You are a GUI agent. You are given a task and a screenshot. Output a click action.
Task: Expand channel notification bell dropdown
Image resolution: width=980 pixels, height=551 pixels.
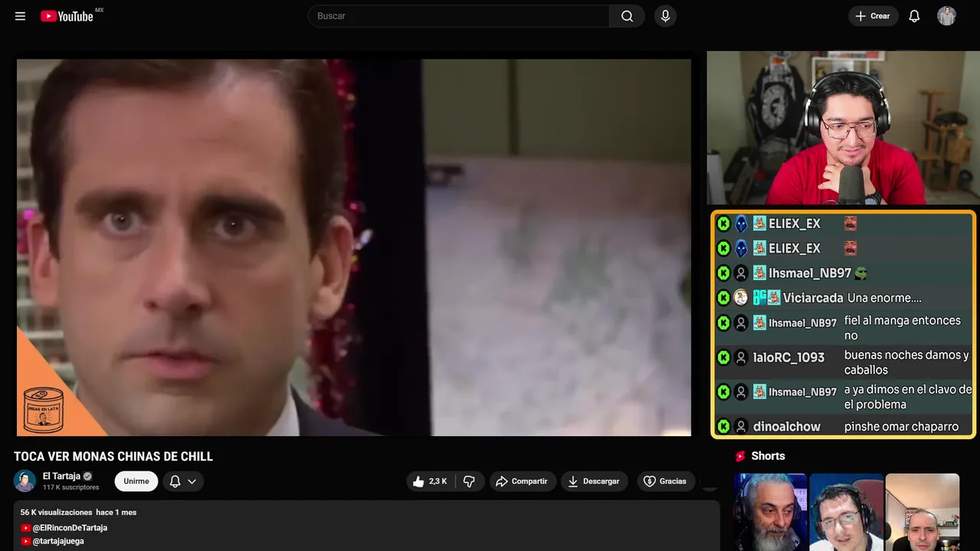point(183,481)
